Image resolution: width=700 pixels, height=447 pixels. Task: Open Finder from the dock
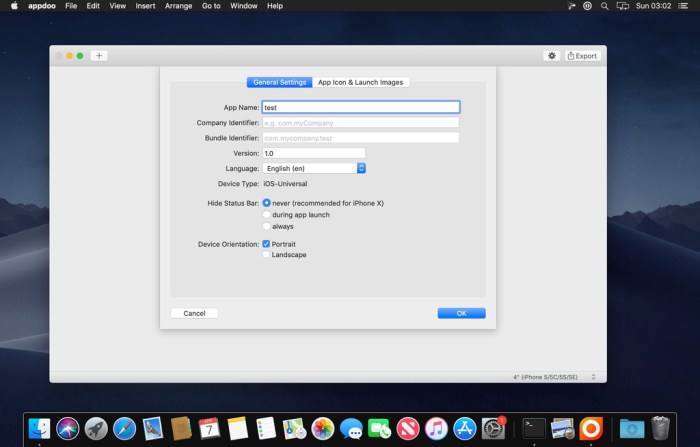tap(40, 428)
